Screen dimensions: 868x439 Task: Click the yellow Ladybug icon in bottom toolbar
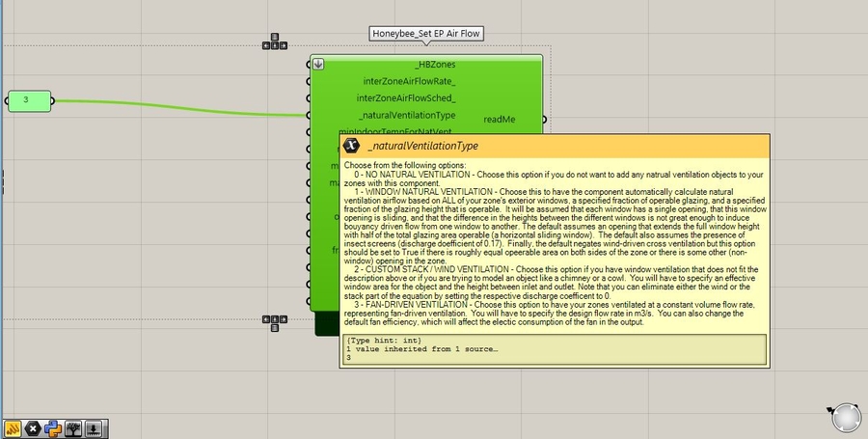(x=14, y=427)
